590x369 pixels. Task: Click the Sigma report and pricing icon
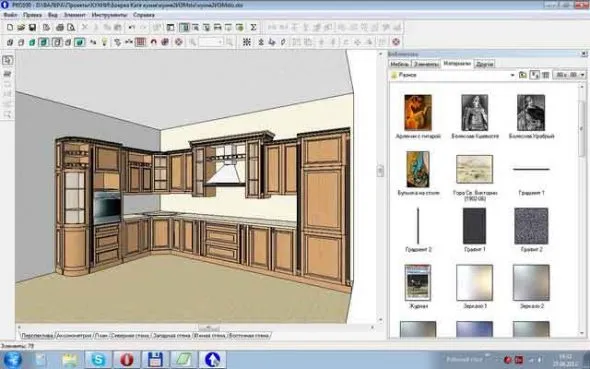(253, 27)
